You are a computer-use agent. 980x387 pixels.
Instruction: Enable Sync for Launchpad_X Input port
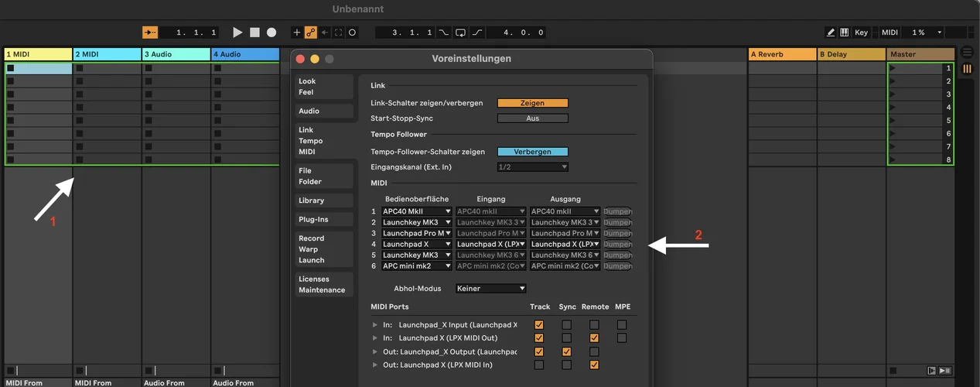click(x=567, y=325)
